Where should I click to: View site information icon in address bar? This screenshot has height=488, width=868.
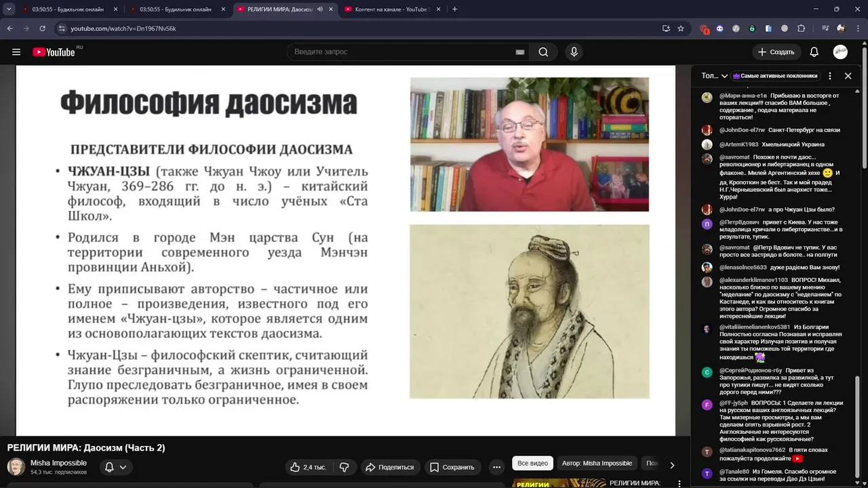[62, 28]
